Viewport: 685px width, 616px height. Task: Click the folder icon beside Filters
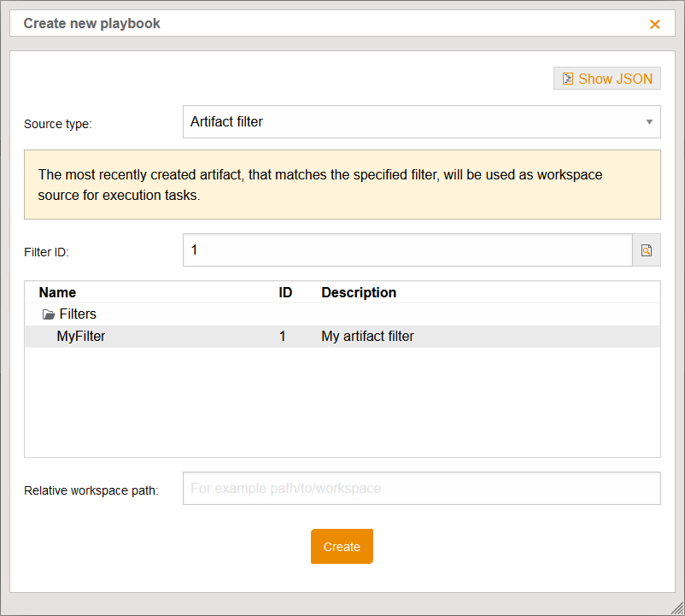tap(48, 314)
